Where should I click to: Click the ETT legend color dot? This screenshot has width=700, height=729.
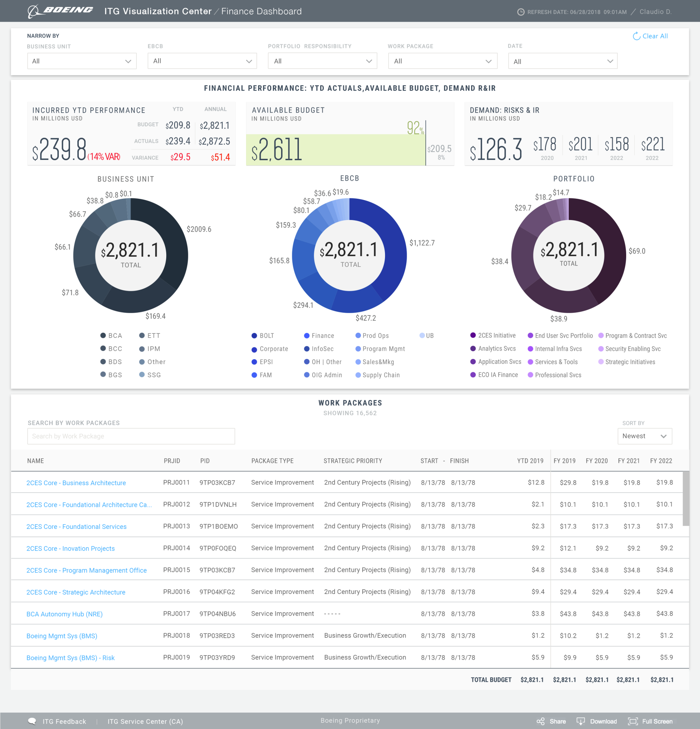tap(142, 335)
